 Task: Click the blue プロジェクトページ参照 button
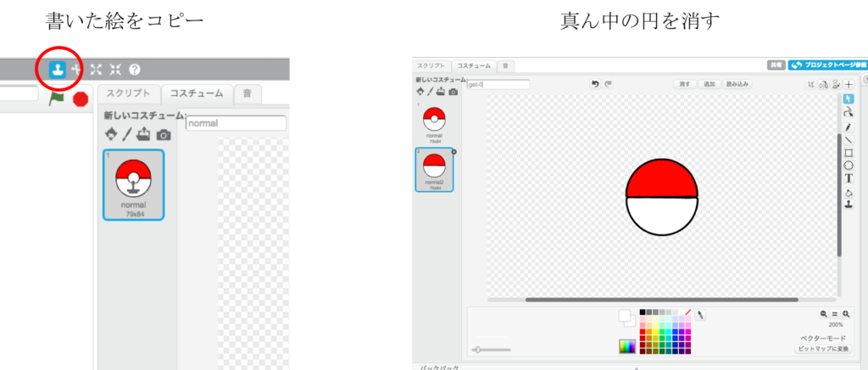pyautogui.click(x=827, y=65)
